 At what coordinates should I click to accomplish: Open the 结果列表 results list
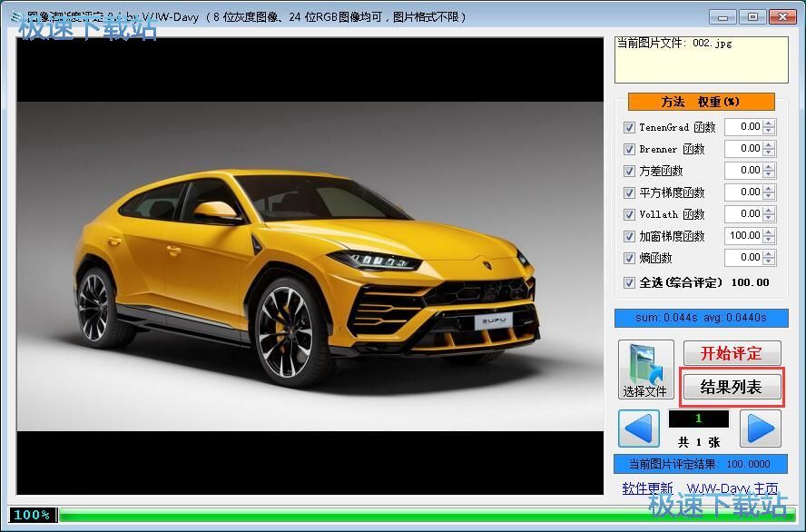732,387
